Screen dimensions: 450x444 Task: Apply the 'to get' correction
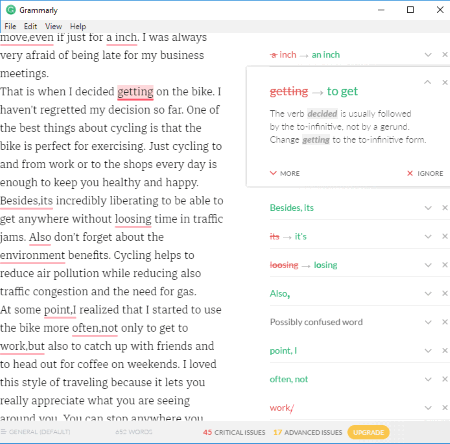click(342, 91)
